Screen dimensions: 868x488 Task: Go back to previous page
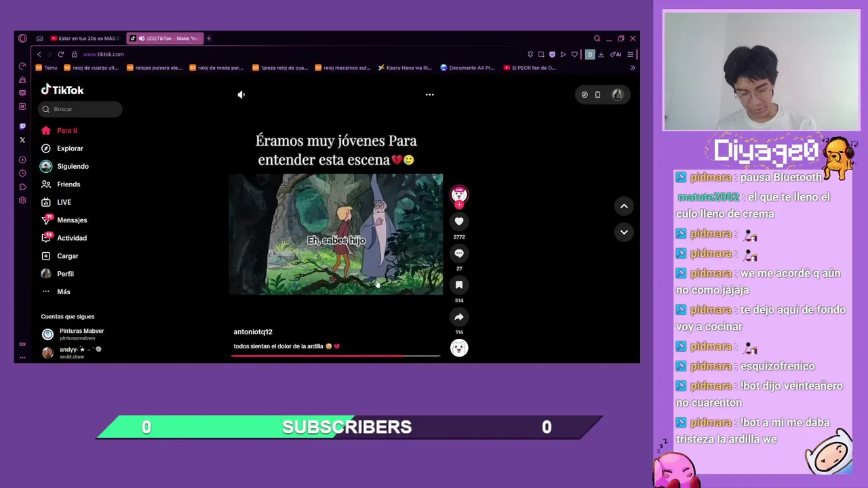(x=39, y=54)
